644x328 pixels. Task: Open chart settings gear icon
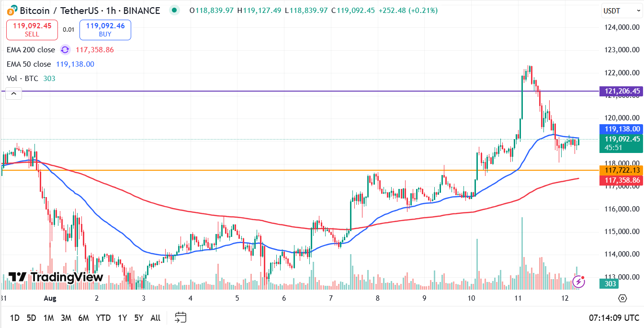622,298
